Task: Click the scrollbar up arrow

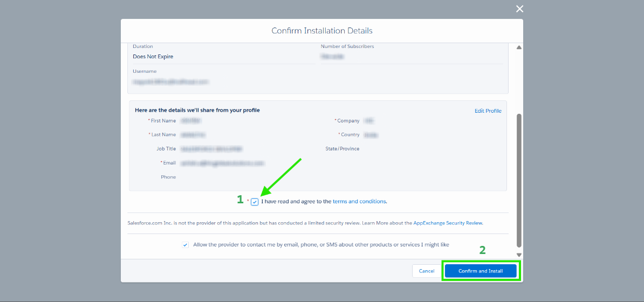Action: pos(519,47)
